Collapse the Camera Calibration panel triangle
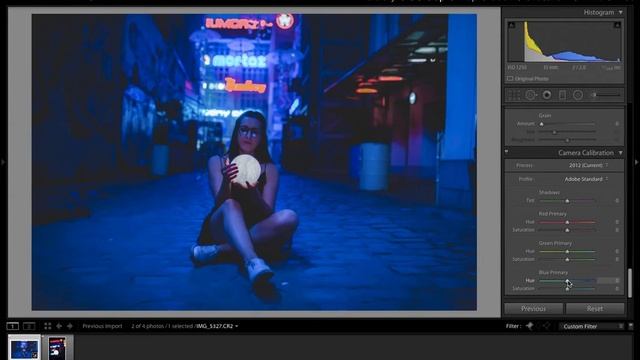Image resolution: width=640 pixels, height=360 pixels. pyautogui.click(x=620, y=153)
